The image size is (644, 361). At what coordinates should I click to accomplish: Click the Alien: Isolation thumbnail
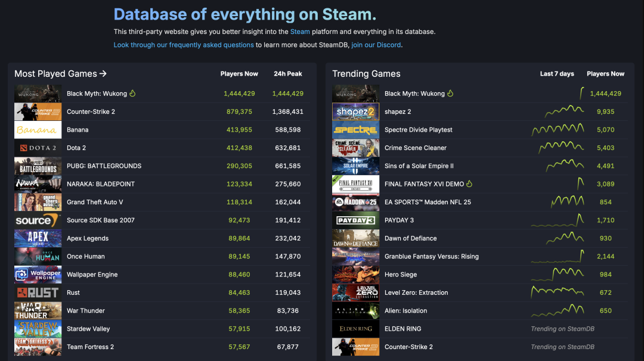355,310
